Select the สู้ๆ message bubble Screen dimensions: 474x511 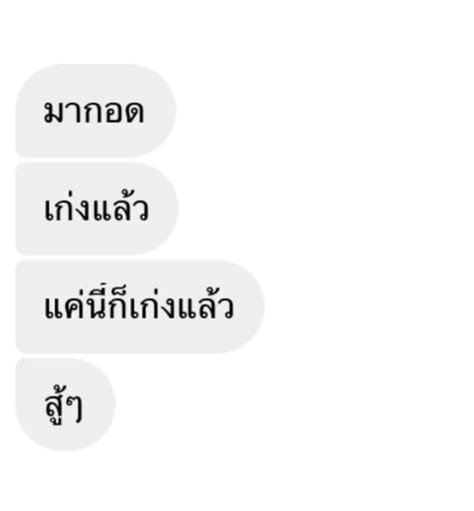(x=65, y=404)
